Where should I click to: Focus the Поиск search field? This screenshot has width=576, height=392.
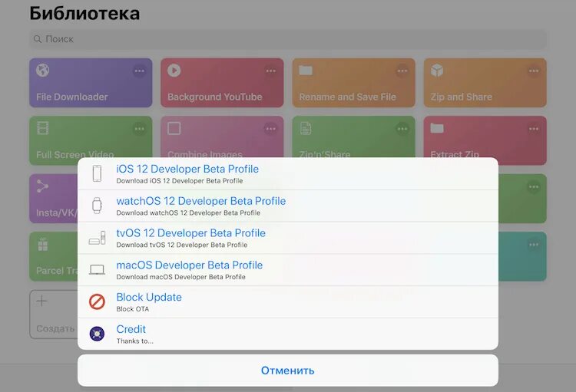(x=288, y=39)
